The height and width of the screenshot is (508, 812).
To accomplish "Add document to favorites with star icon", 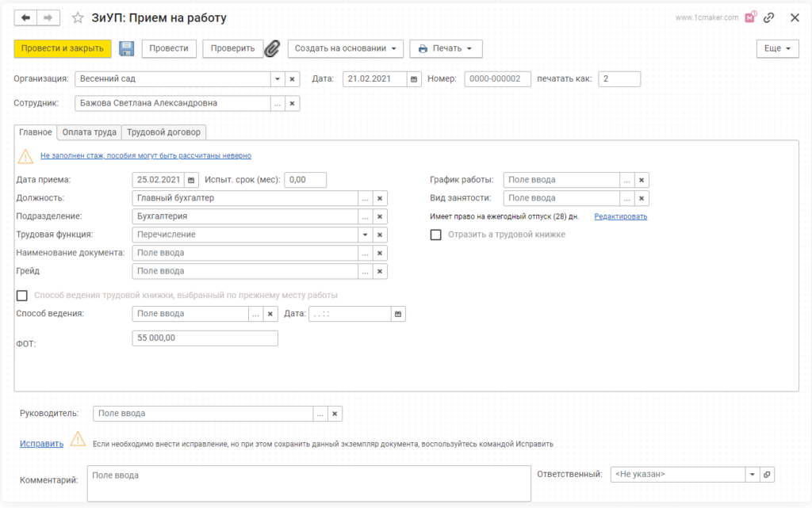I will [78, 17].
